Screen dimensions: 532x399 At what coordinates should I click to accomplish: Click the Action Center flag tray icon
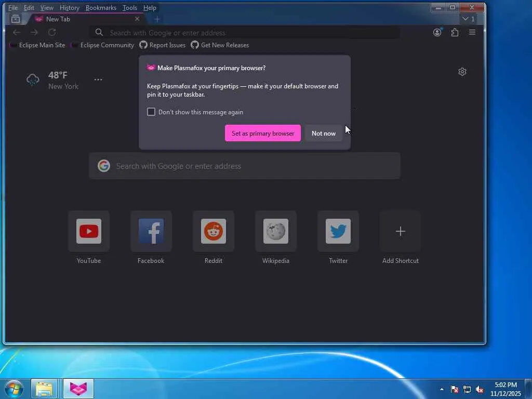455,389
